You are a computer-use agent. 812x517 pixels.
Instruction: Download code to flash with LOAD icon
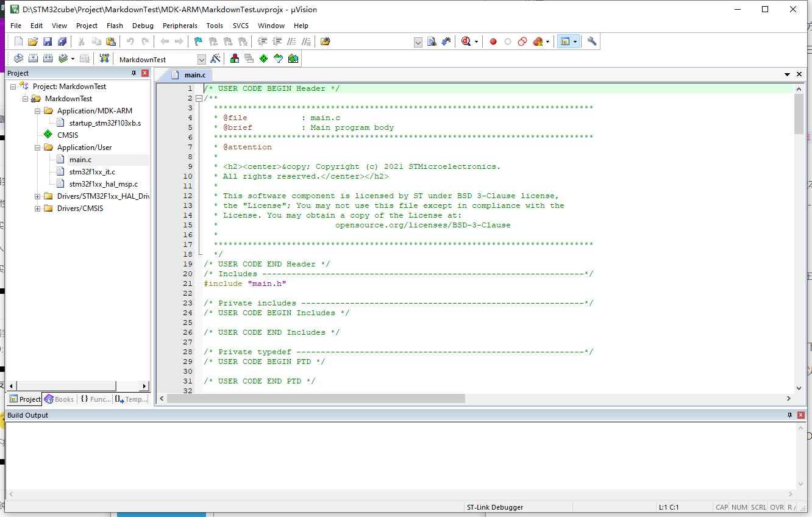tap(104, 59)
